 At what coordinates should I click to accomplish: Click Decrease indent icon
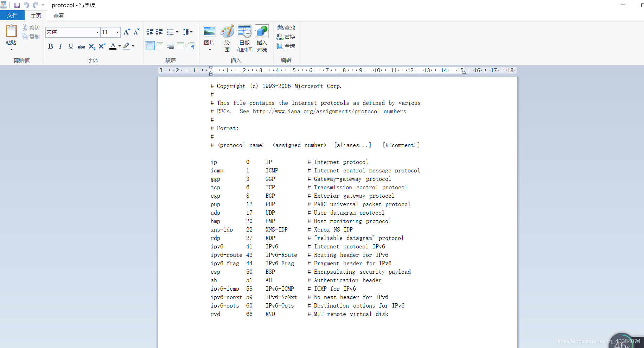point(150,32)
